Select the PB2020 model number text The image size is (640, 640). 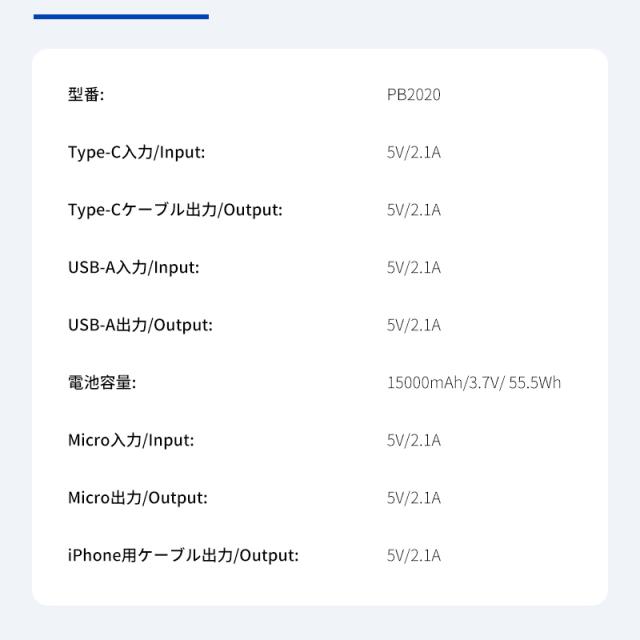click(x=413, y=95)
